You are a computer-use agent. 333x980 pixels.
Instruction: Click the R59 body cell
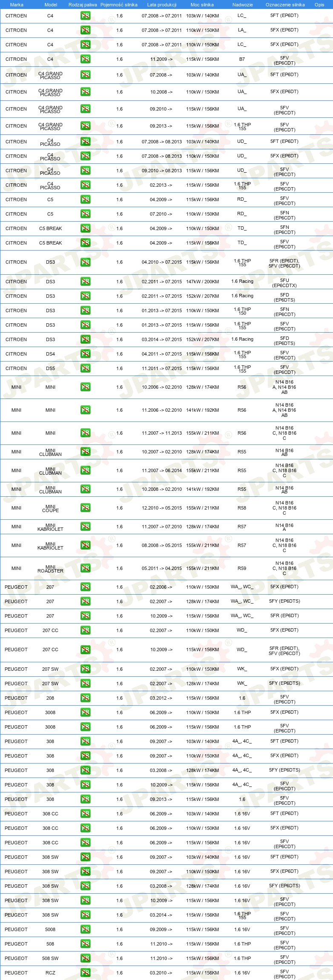(x=242, y=568)
